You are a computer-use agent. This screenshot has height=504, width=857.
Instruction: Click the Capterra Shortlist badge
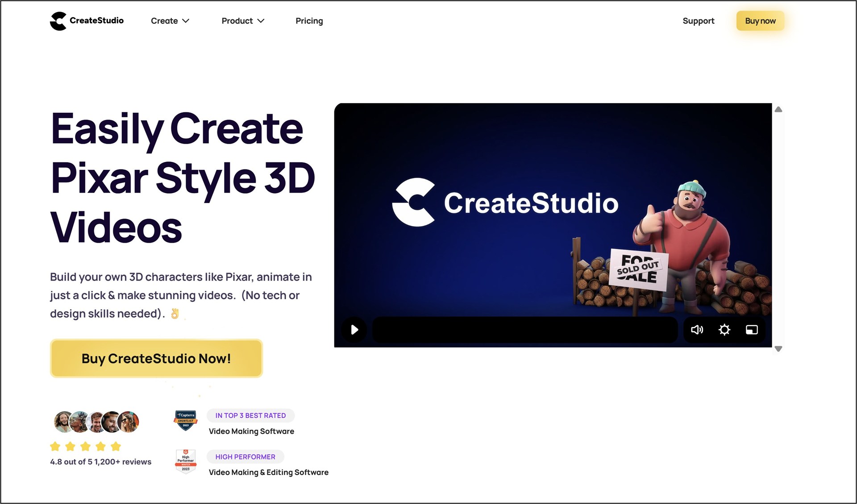(x=185, y=420)
